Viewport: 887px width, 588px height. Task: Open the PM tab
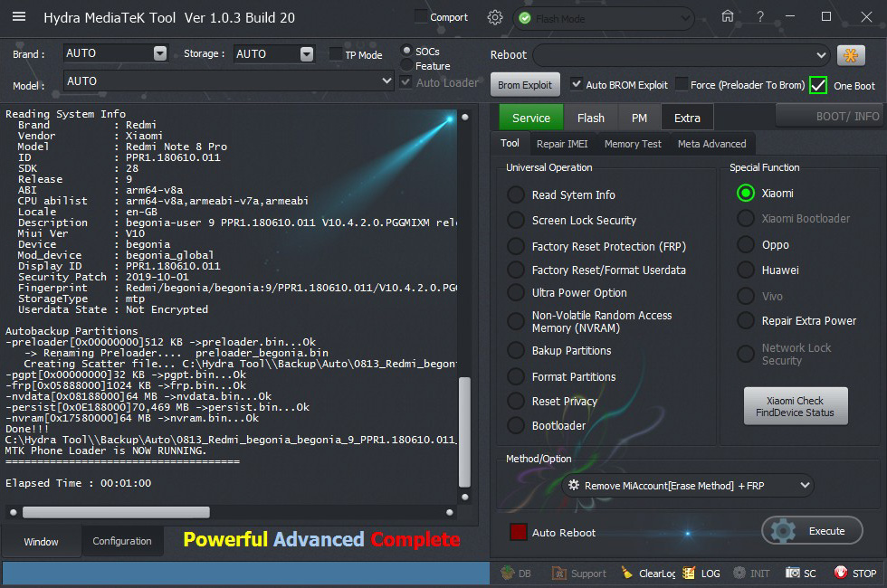coord(639,118)
